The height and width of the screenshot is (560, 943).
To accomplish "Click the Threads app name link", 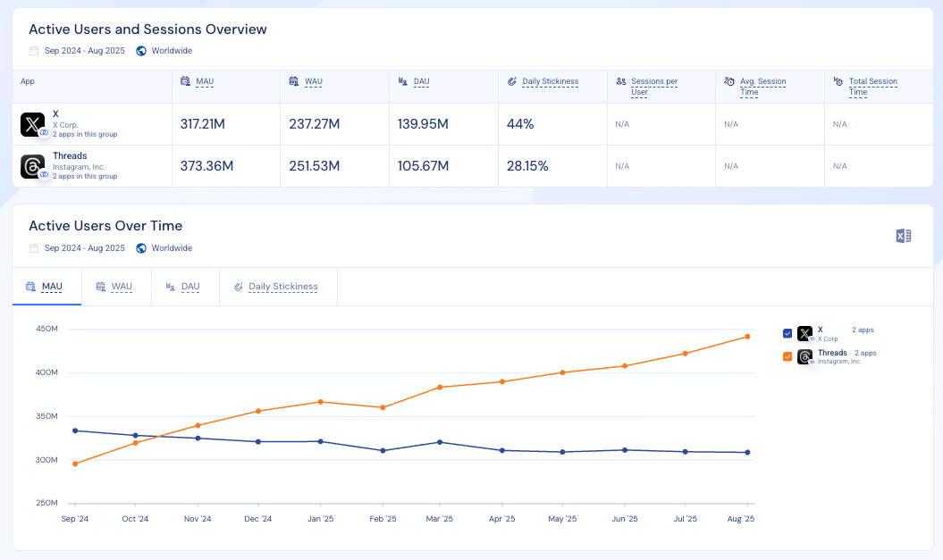I will [x=70, y=155].
